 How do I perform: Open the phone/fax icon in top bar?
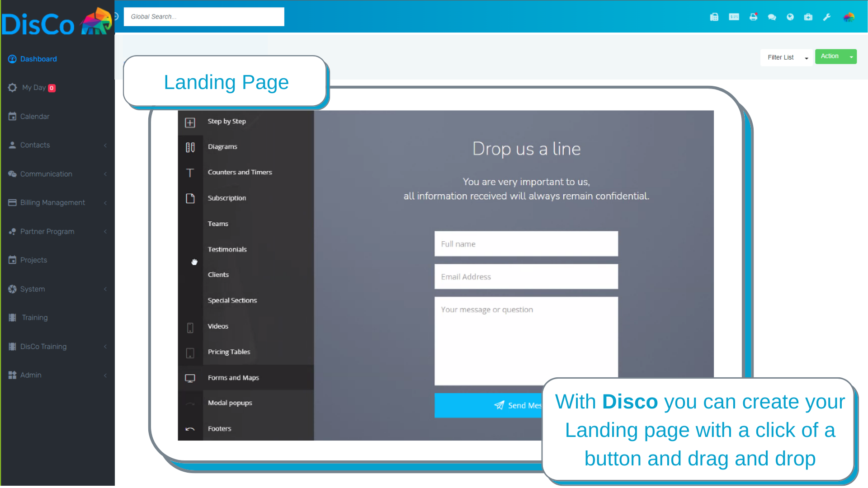[714, 17]
